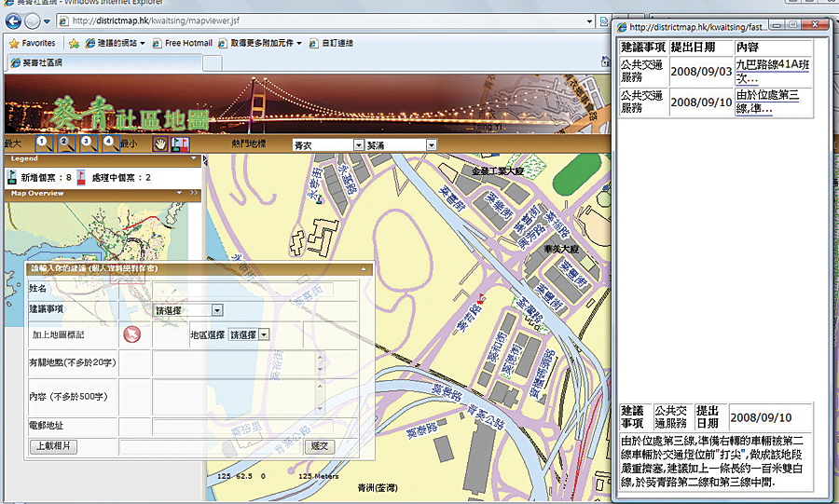Viewport: 839px width, 504px height.
Task: Select the 葵青社區網 browser tab
Action: (x=104, y=63)
